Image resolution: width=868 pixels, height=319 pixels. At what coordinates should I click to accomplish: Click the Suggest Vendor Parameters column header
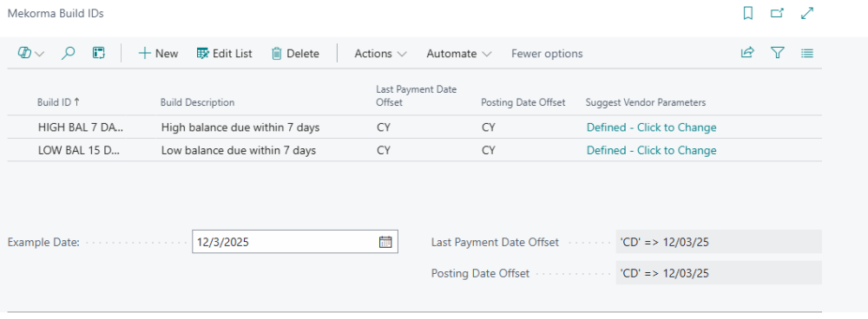(x=646, y=102)
